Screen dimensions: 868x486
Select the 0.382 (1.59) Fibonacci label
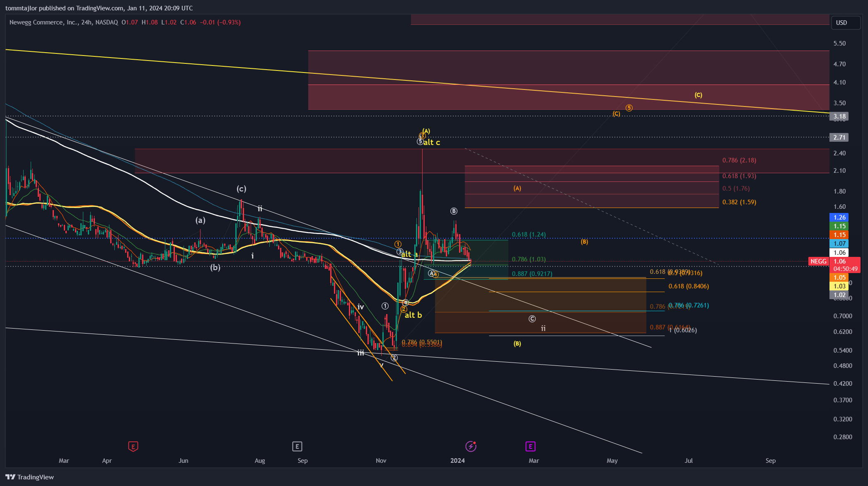click(739, 202)
